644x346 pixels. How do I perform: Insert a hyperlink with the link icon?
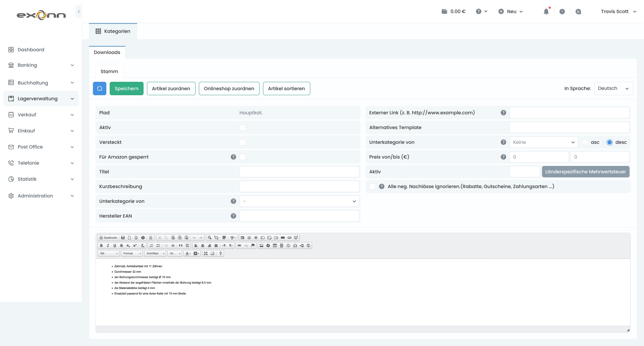239,245
